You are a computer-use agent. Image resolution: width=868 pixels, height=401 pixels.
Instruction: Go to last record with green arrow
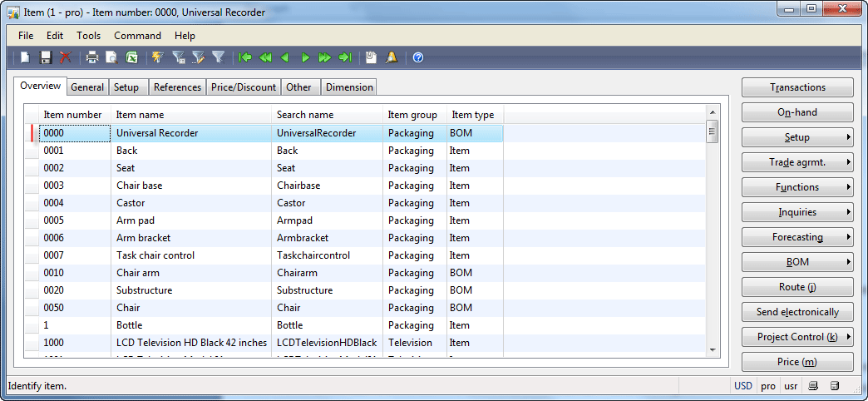tap(345, 57)
